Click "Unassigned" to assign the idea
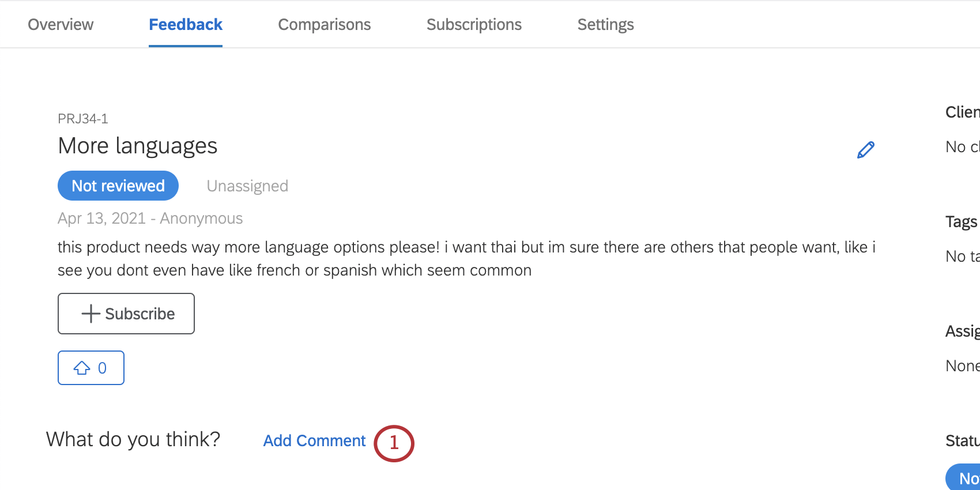 tap(247, 185)
